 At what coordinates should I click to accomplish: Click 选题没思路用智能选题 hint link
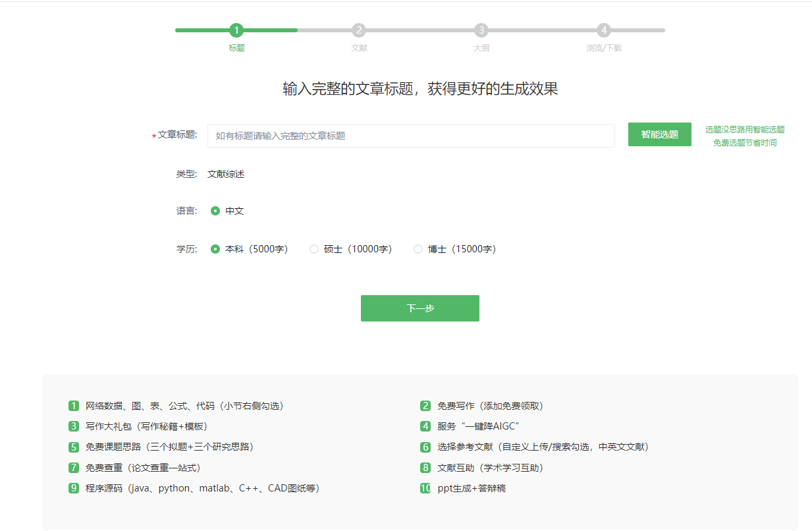tap(745, 130)
